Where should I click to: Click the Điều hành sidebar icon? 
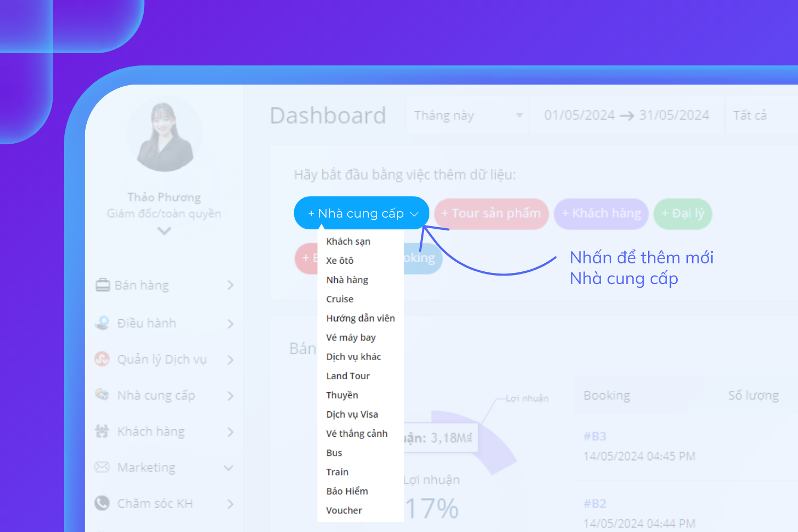click(x=102, y=322)
